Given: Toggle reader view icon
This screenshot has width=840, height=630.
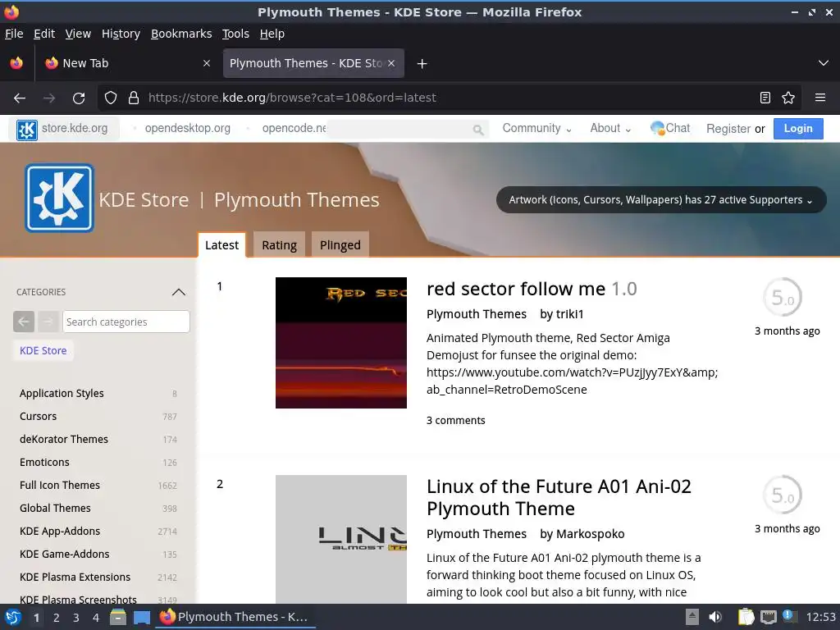Looking at the screenshot, I should pos(765,98).
